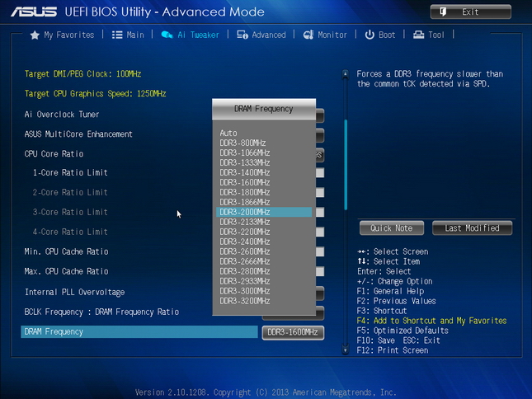
Task: Click F5: Optimized Defaults hint
Action: [x=403, y=331]
